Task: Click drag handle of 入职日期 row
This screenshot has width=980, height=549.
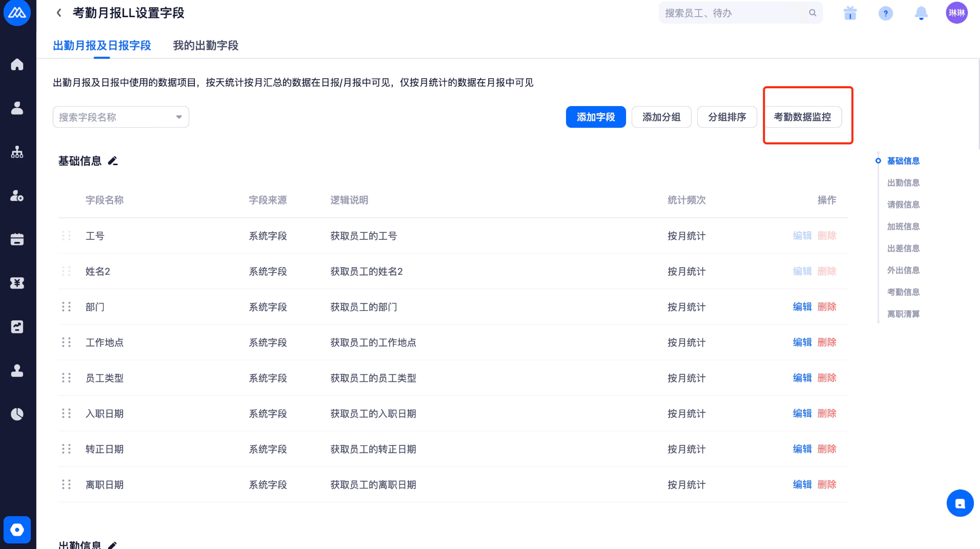Action: (66, 413)
